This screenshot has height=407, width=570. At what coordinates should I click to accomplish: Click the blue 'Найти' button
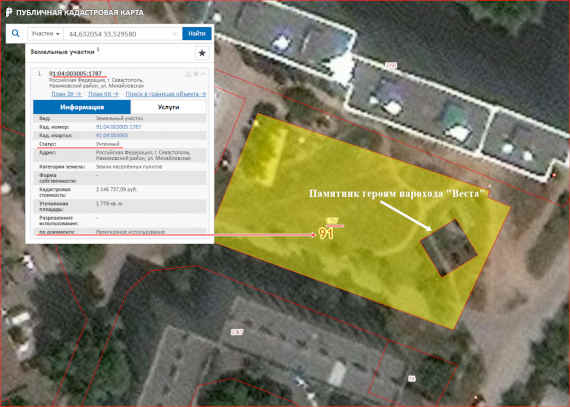tap(197, 33)
